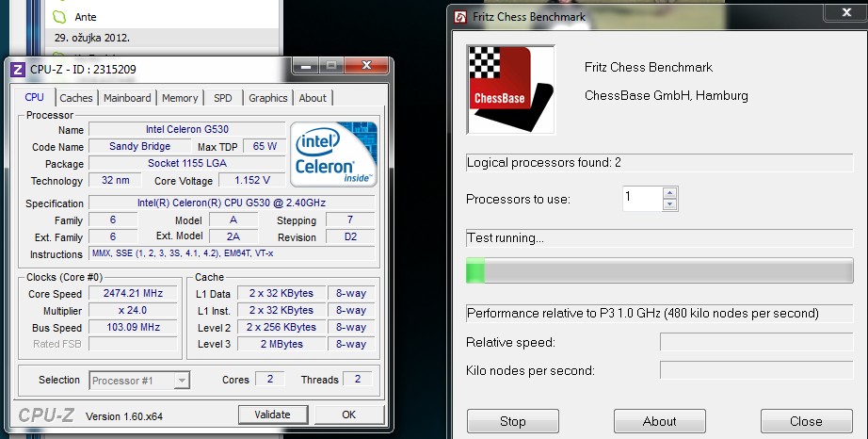The image size is (868, 439).
Task: Click the green chat bubble next to Ante
Action: coord(59,17)
